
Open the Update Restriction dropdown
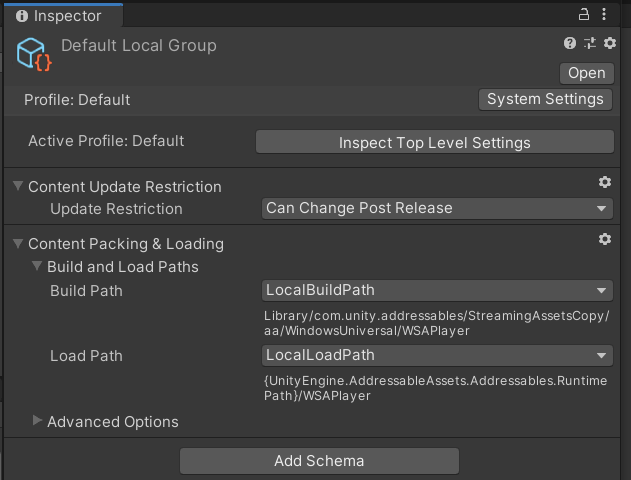(437, 208)
